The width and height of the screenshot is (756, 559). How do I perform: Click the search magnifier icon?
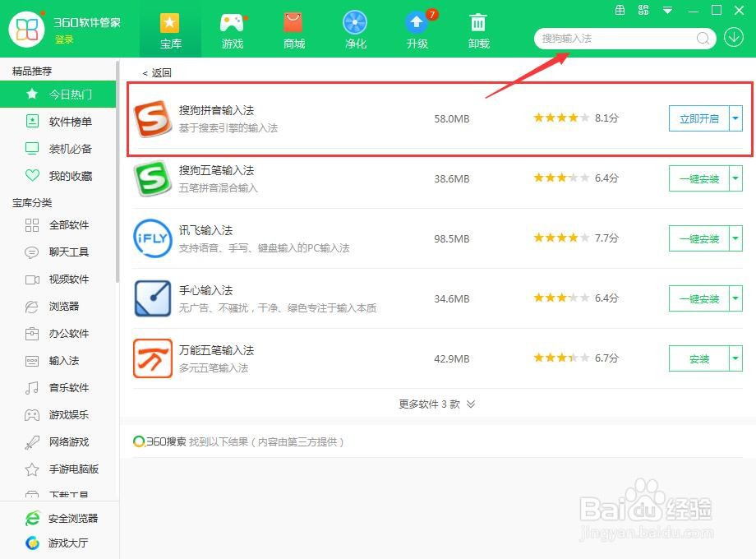703,38
